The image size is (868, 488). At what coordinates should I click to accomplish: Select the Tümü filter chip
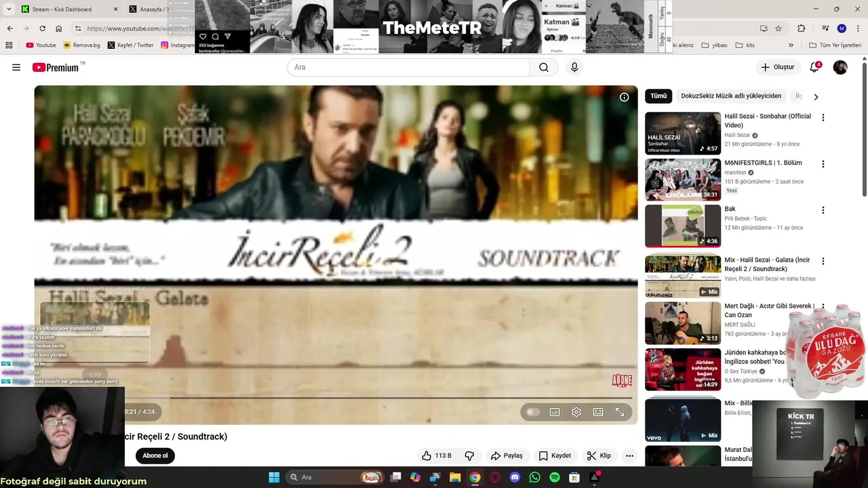[658, 96]
